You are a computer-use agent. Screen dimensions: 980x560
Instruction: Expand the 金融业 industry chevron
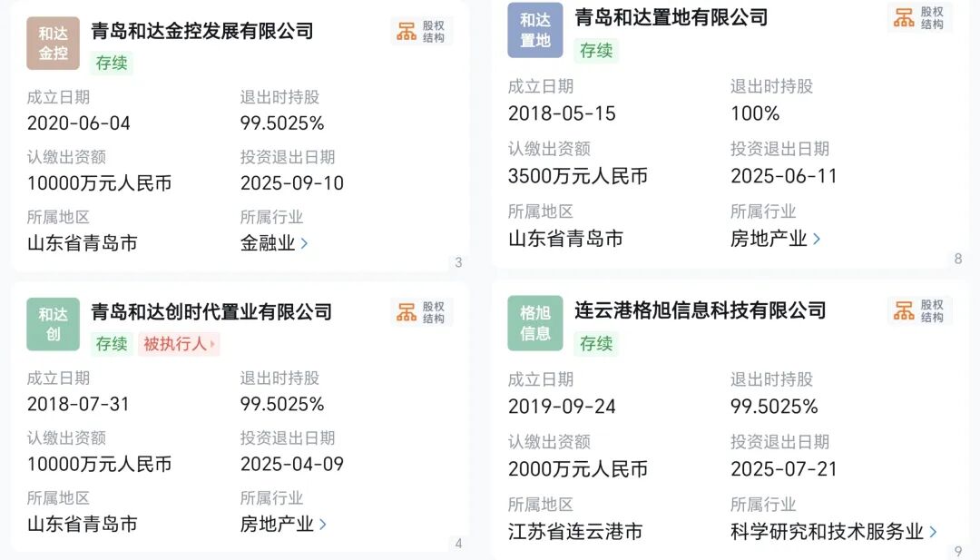point(304,243)
